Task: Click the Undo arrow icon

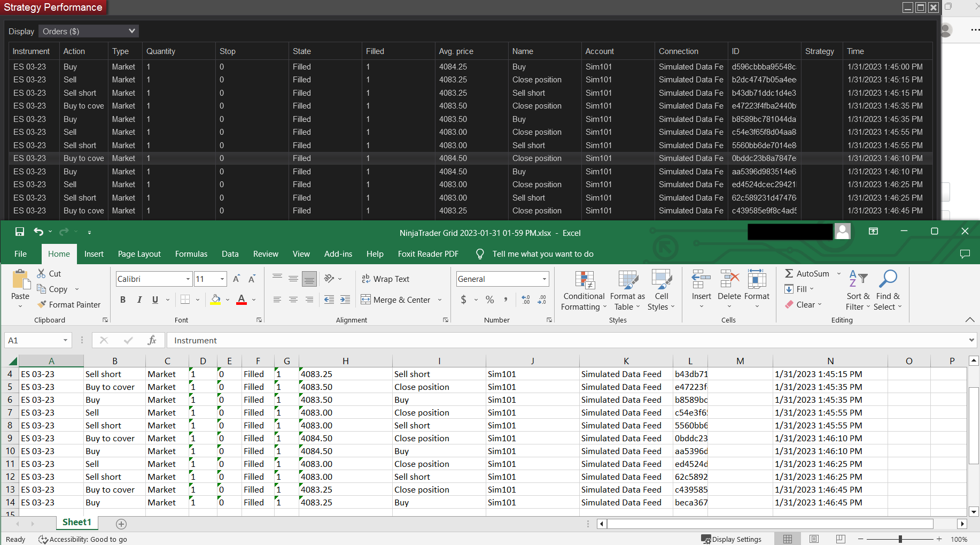Action: click(x=38, y=232)
